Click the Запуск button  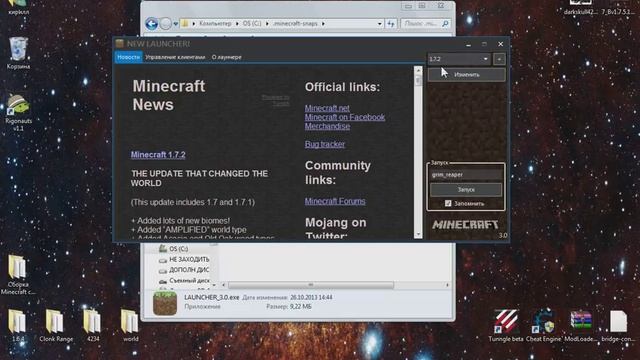point(466,190)
